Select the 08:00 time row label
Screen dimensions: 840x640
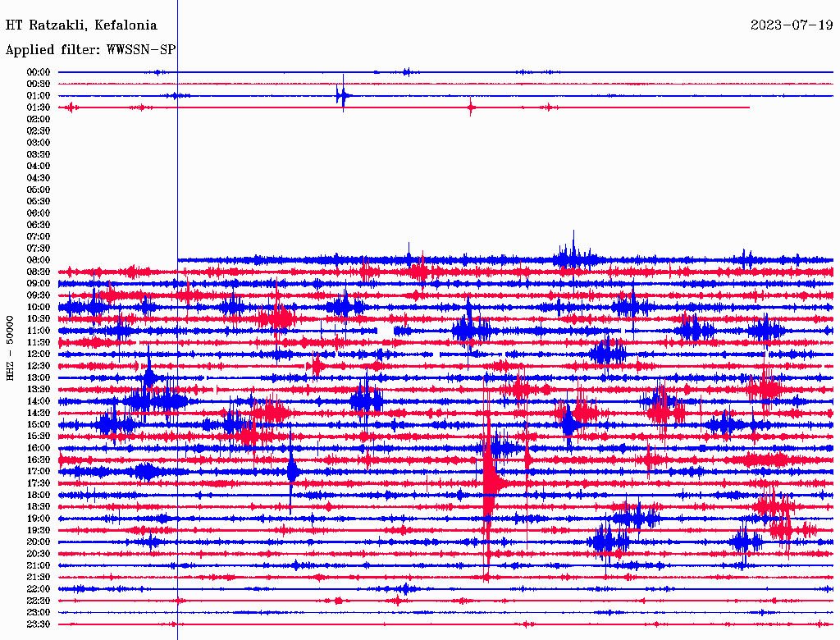pos(39,260)
